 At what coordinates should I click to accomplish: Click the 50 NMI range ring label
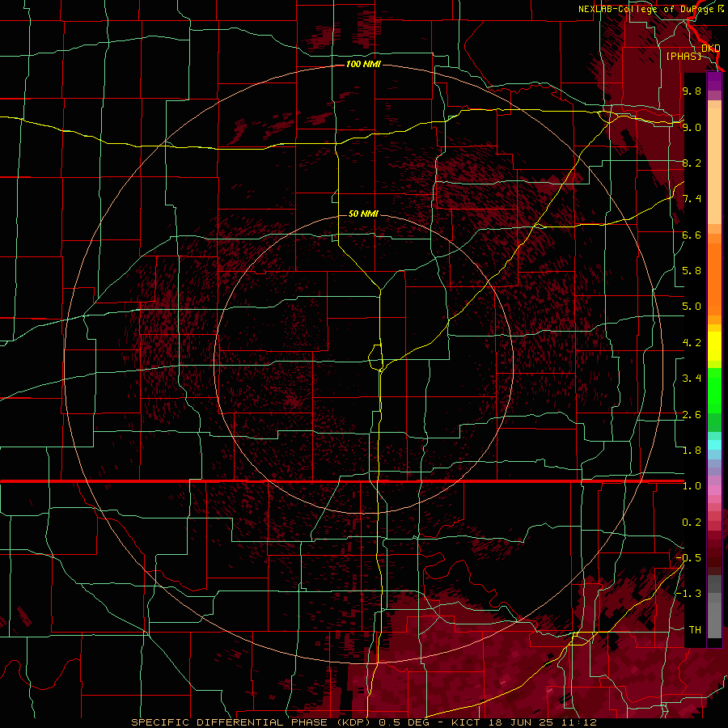363,214
